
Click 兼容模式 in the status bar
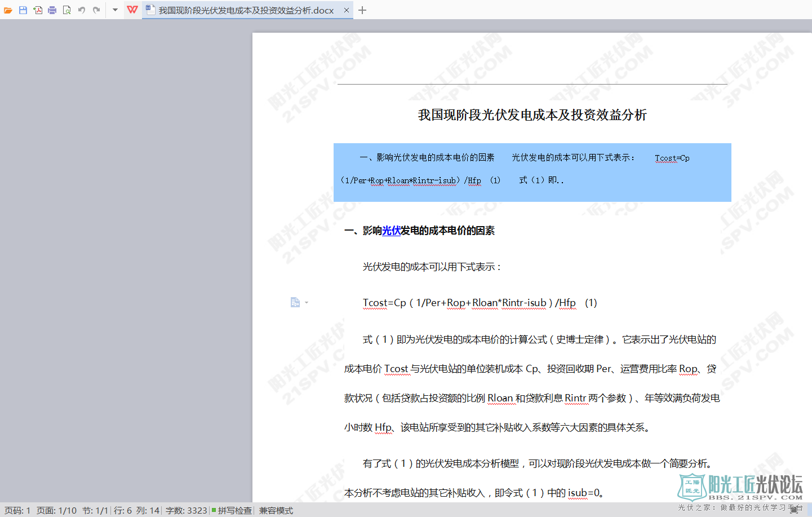click(x=276, y=510)
